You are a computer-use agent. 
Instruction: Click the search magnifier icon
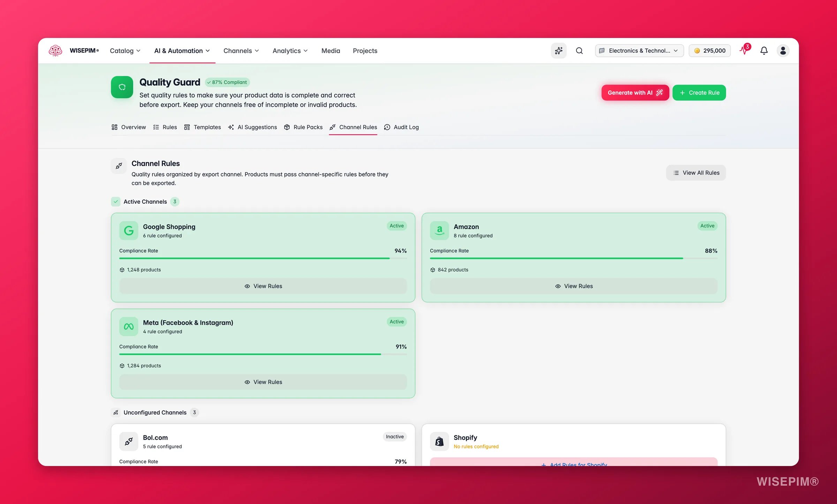pos(579,51)
